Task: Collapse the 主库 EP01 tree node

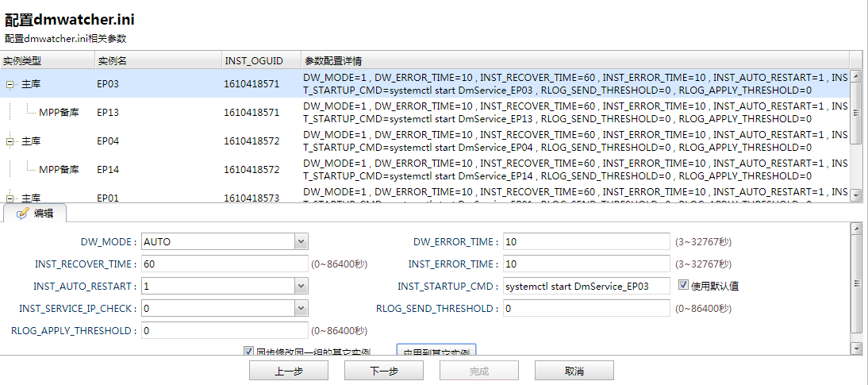Action: [x=10, y=197]
